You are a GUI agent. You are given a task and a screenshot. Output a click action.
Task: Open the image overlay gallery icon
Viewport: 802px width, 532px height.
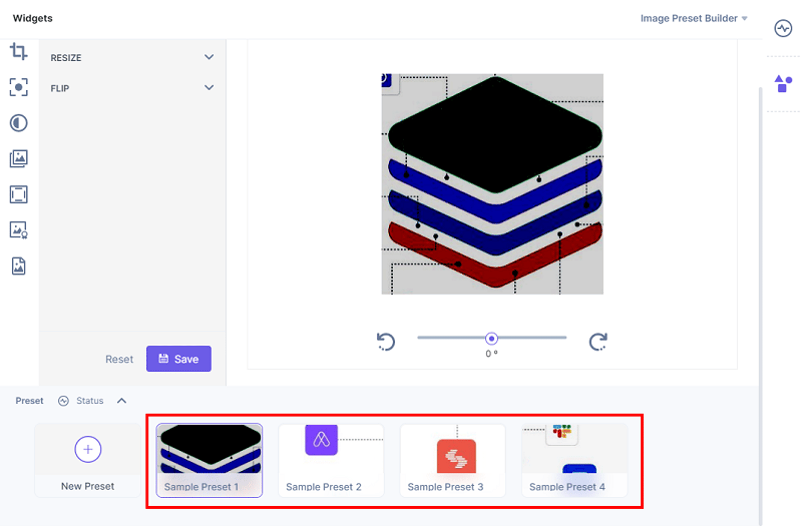click(18, 159)
